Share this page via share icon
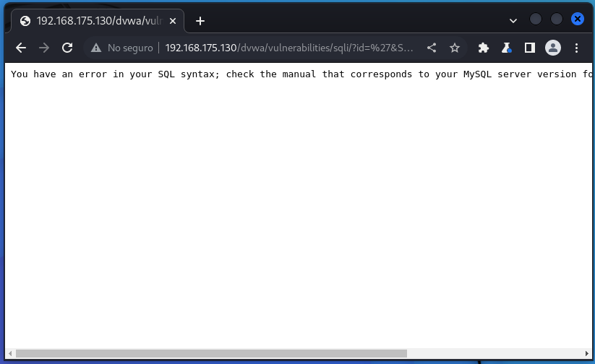Image resolution: width=595 pixels, height=364 pixels. pos(432,48)
